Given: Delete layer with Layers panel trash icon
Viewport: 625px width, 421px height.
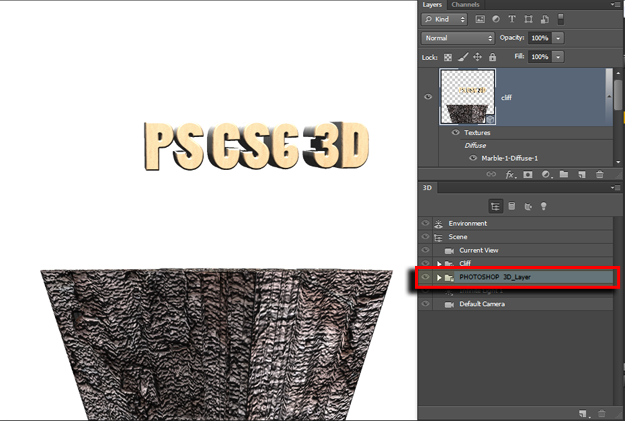Looking at the screenshot, I should [598, 174].
